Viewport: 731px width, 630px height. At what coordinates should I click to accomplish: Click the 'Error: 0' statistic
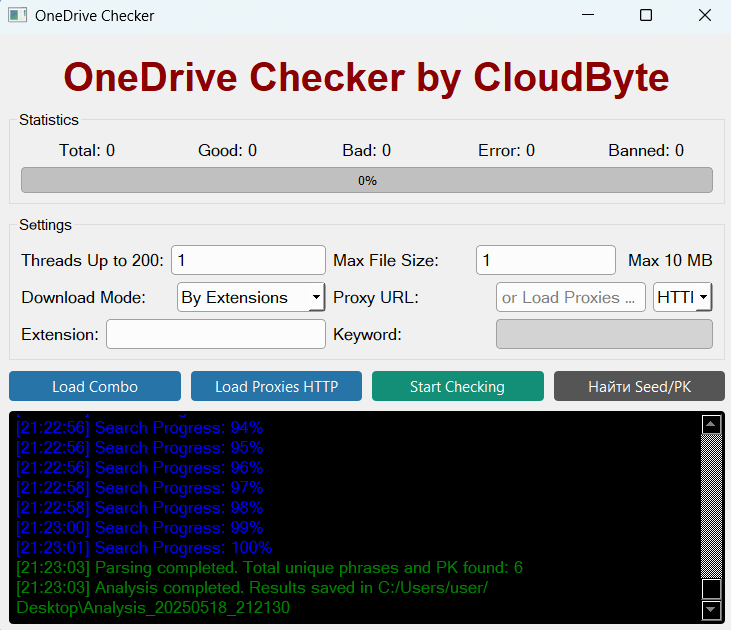point(506,150)
